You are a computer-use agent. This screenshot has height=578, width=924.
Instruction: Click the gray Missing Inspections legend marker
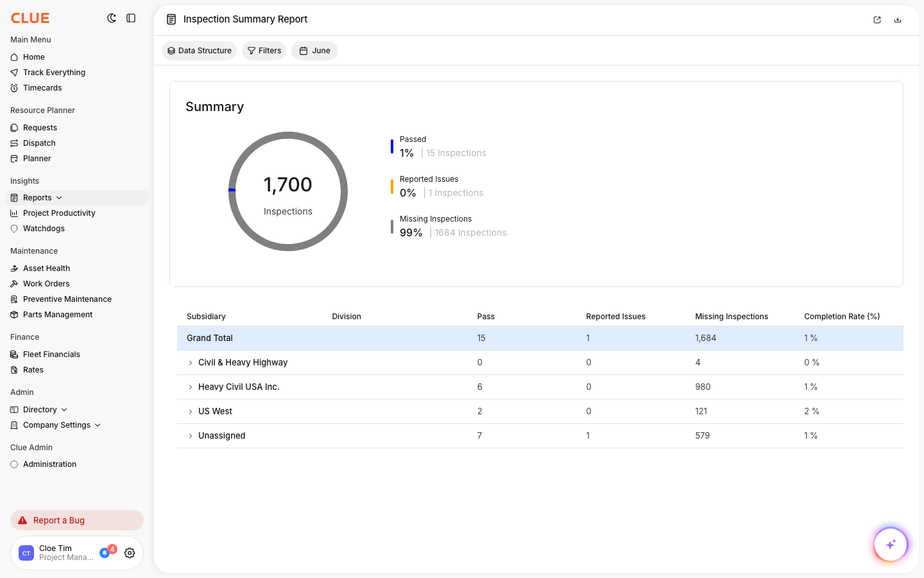point(392,226)
